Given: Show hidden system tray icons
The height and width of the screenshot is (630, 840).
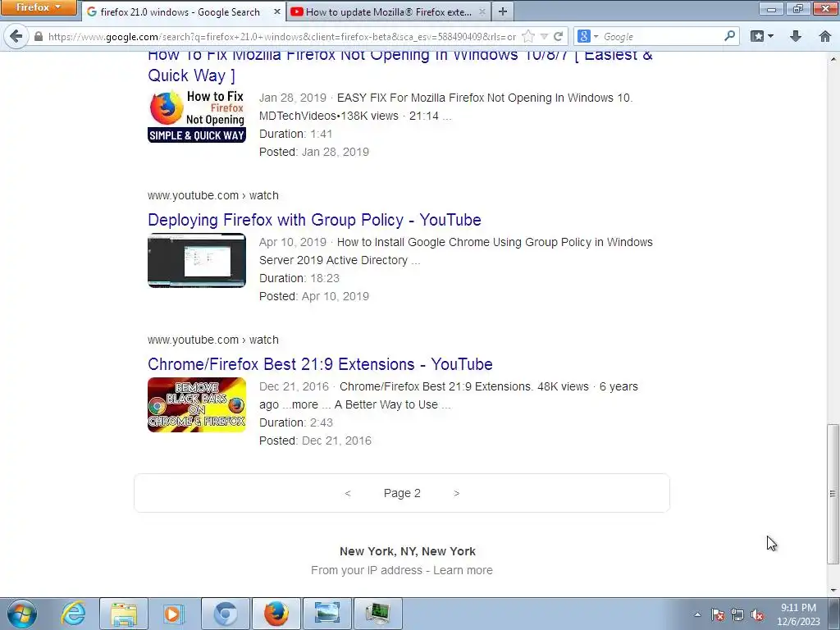Looking at the screenshot, I should (x=697, y=614).
